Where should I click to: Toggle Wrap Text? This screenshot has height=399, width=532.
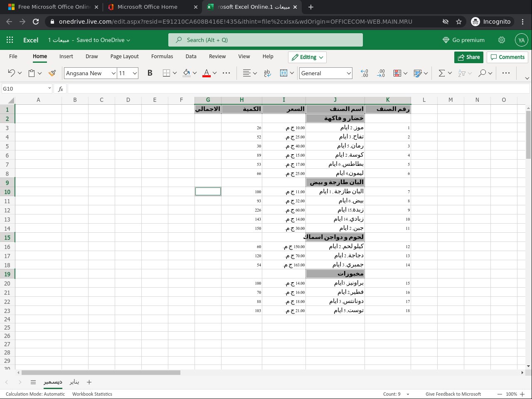pos(267,73)
